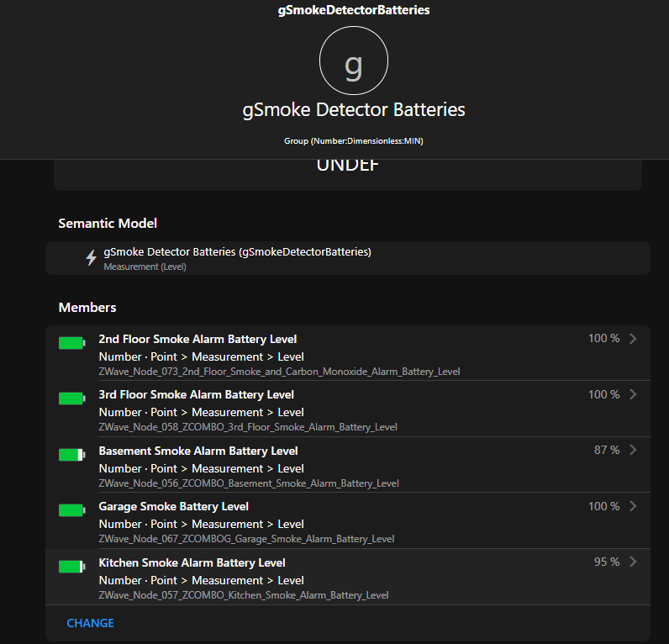
Task: Click the Basement alarm 87 % value
Action: pyautogui.click(x=606, y=450)
